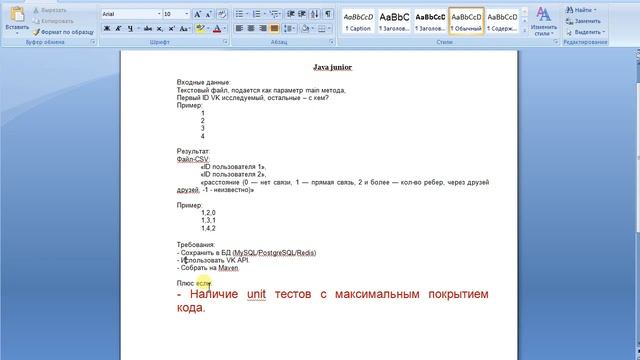The height and width of the screenshot is (360, 640).
Task: Apply the Обычный (Normal) style
Action: pos(466,21)
